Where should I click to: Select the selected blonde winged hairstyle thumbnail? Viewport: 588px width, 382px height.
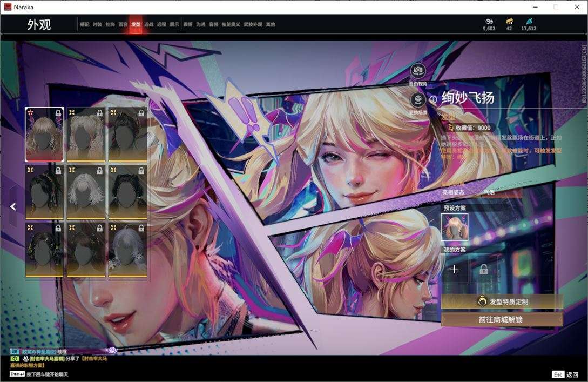44,135
